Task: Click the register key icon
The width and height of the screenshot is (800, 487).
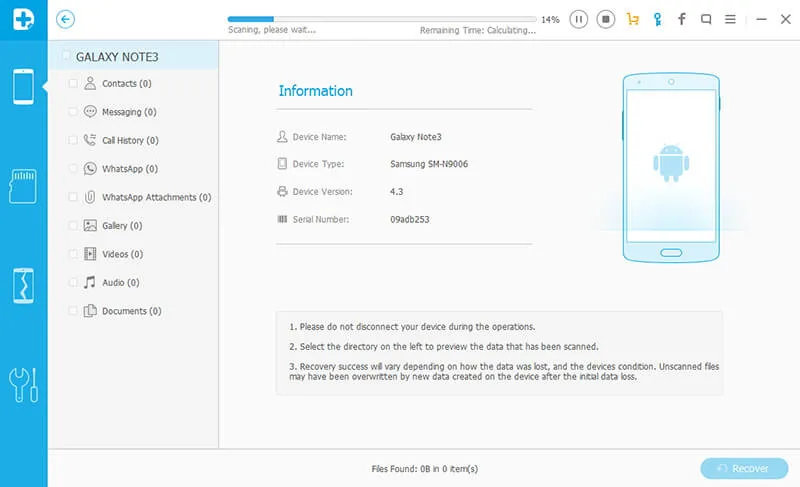Action: point(657,19)
